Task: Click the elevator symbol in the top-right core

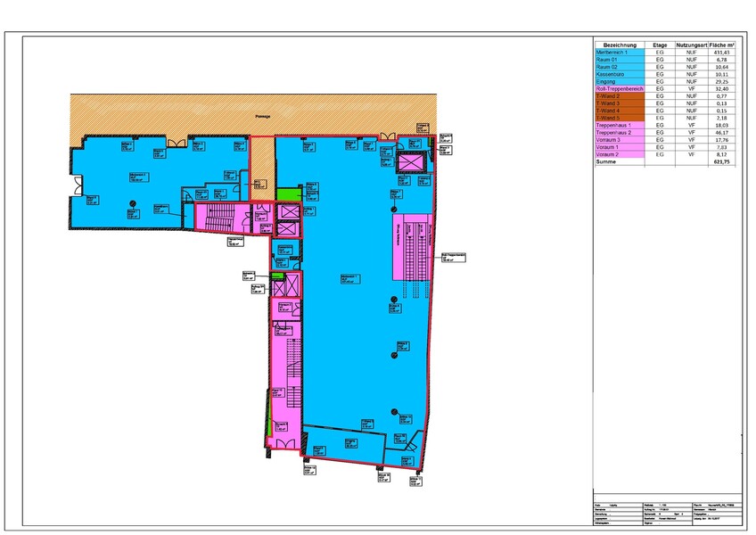Action: tap(413, 161)
